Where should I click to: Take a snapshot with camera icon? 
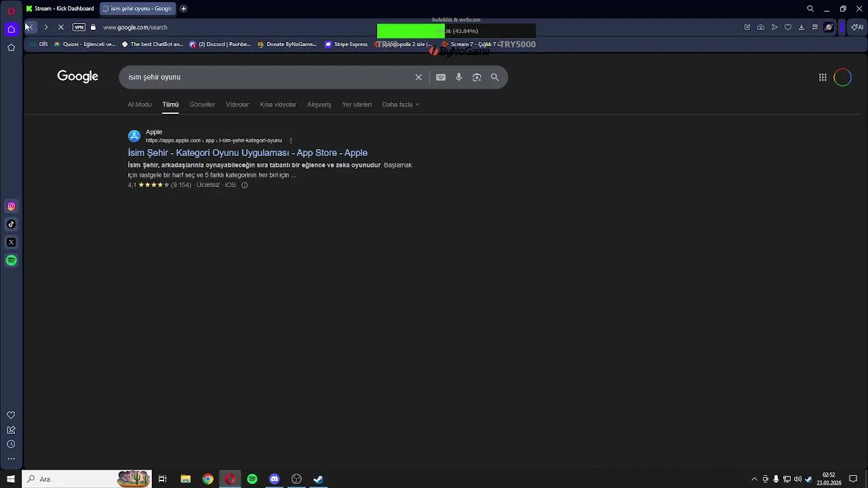761,27
